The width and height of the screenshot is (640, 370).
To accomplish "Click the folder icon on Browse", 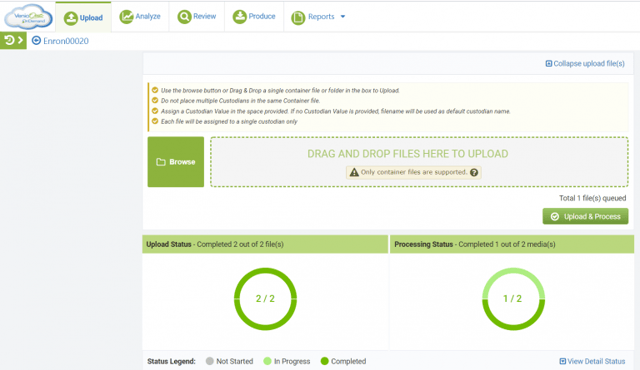I will [x=161, y=162].
